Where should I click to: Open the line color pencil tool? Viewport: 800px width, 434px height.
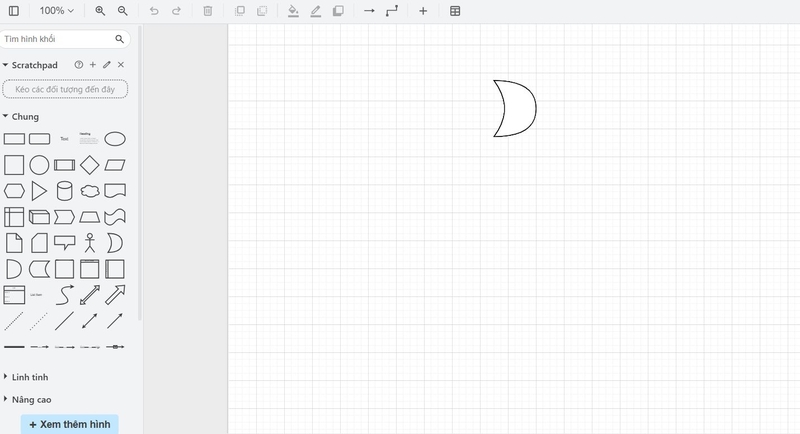[x=316, y=11]
